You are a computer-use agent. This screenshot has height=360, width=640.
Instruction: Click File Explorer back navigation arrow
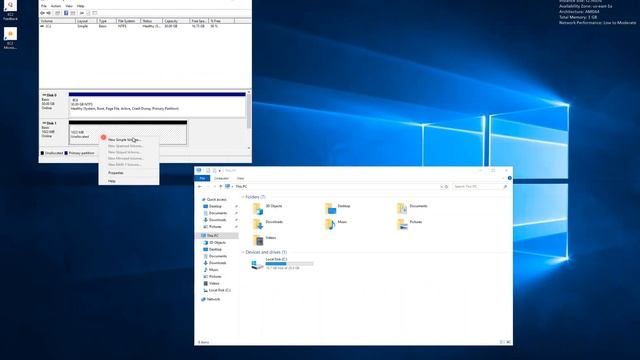[200, 187]
